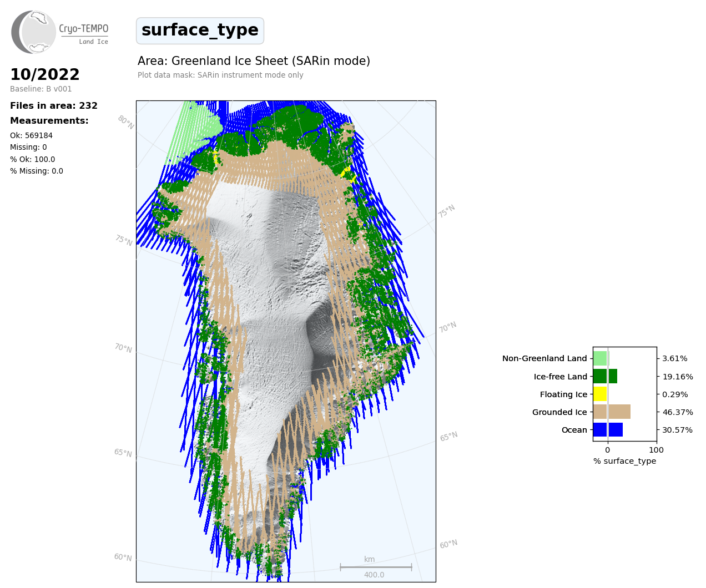Select the yellow Floating Ice bar
Screen dimensions: 706x588
tap(600, 394)
